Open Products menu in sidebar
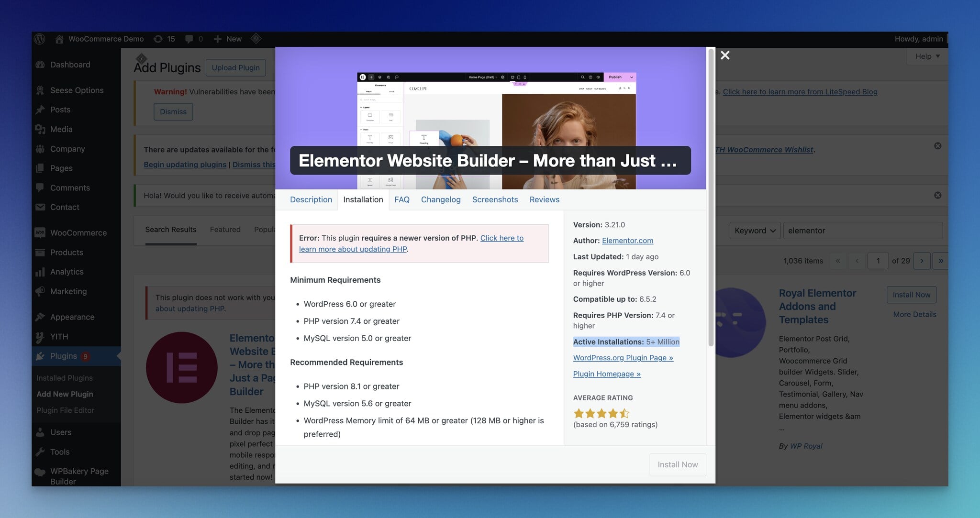Viewport: 980px width, 518px height. click(67, 253)
